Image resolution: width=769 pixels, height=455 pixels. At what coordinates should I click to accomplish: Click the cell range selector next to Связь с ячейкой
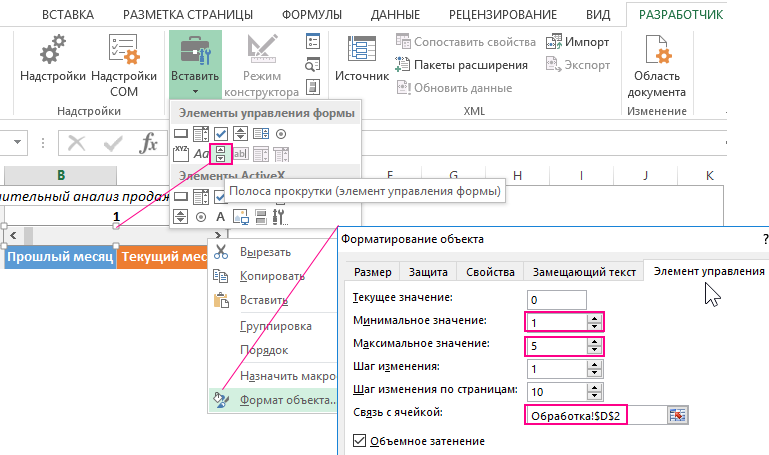678,415
